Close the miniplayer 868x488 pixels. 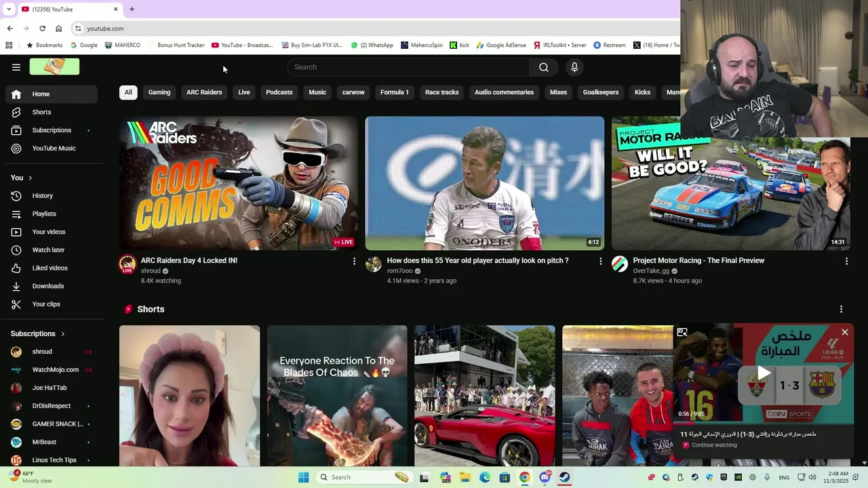pos(845,332)
